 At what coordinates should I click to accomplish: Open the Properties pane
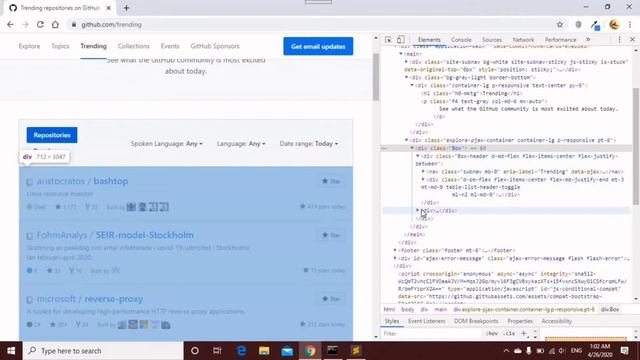(x=520, y=321)
